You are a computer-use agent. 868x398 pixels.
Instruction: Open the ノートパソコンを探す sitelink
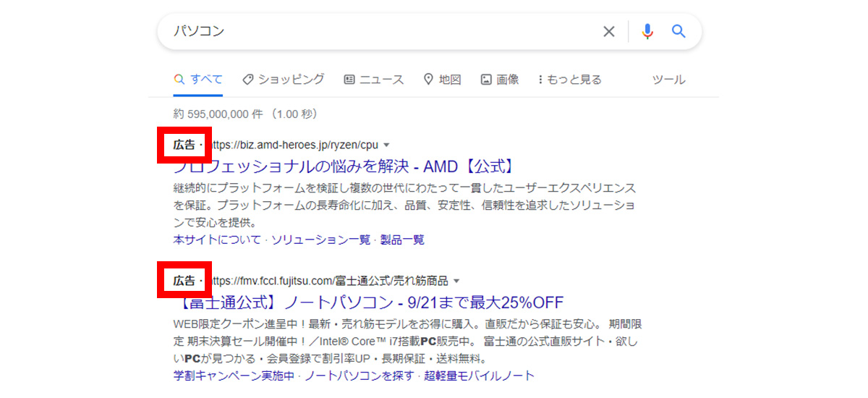[359, 376]
